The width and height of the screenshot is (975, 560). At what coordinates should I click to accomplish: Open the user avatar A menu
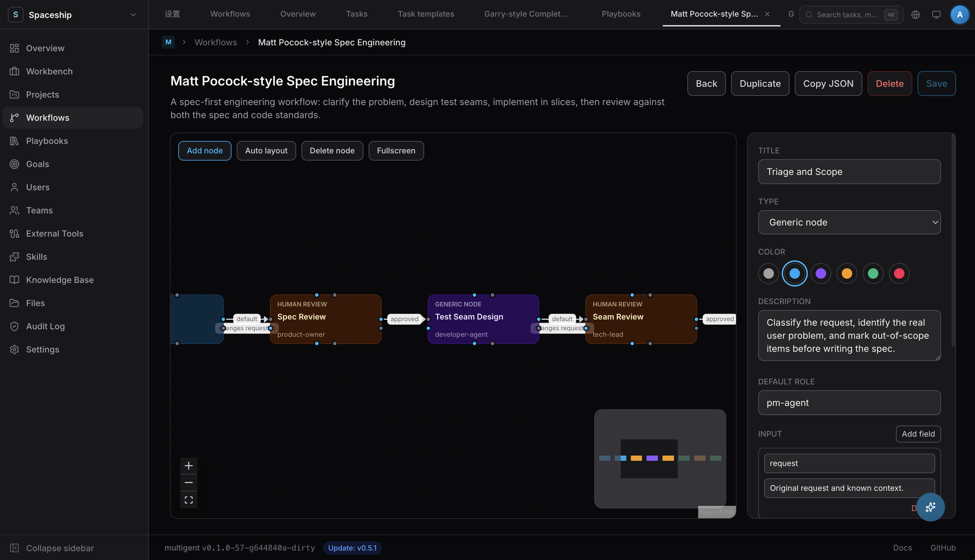[960, 15]
